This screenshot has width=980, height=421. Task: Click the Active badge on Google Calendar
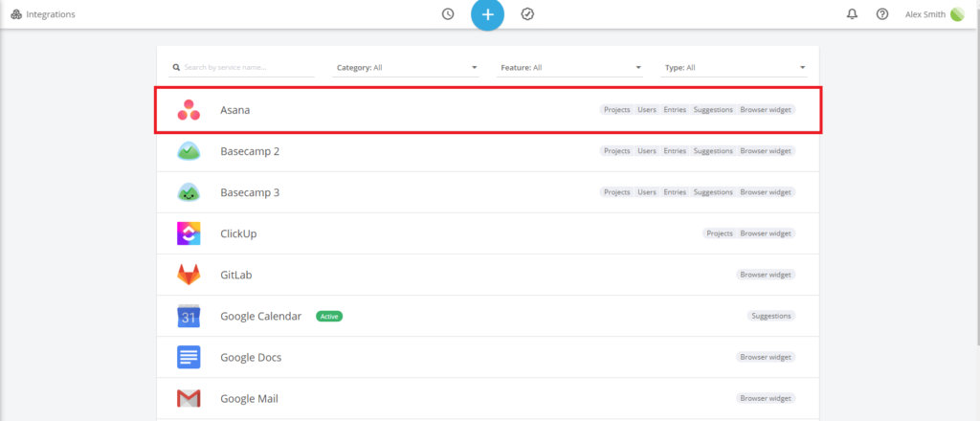click(329, 316)
